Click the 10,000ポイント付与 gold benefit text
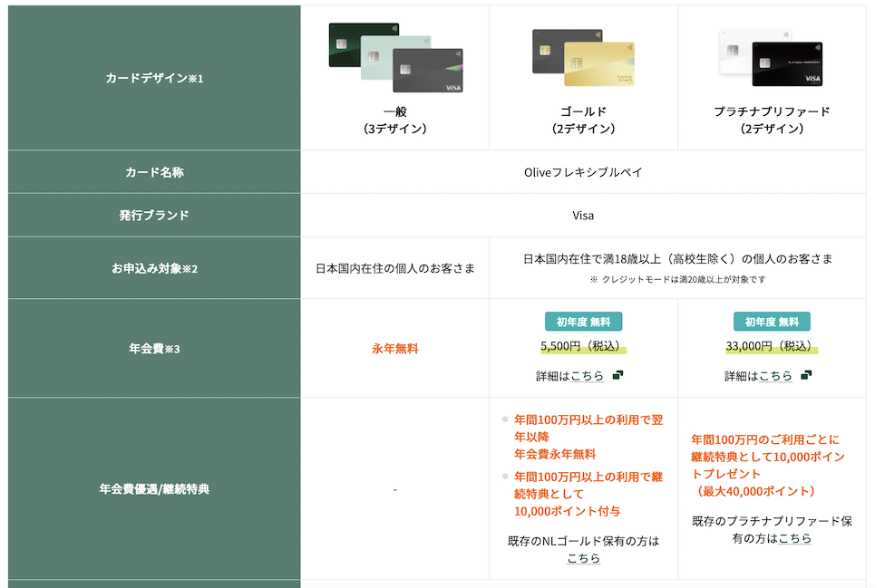 (x=567, y=511)
